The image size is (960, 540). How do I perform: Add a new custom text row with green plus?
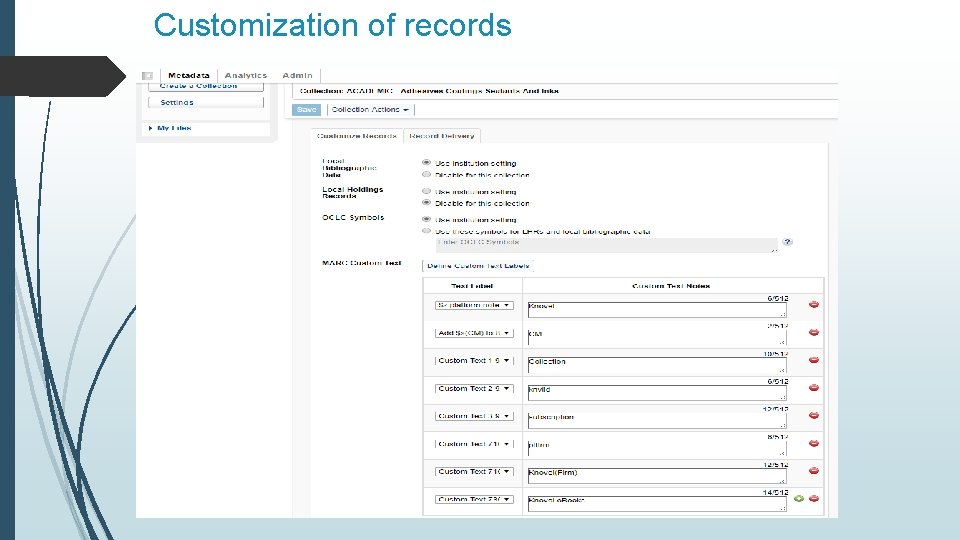click(x=798, y=498)
